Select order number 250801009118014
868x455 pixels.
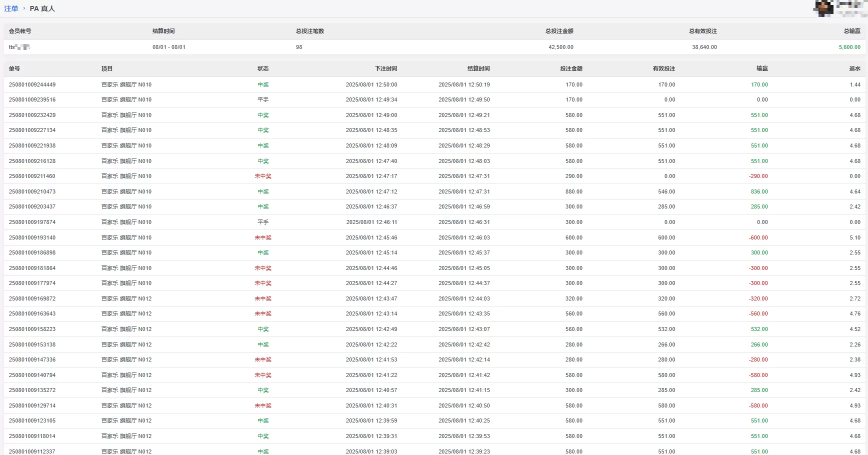(x=32, y=436)
